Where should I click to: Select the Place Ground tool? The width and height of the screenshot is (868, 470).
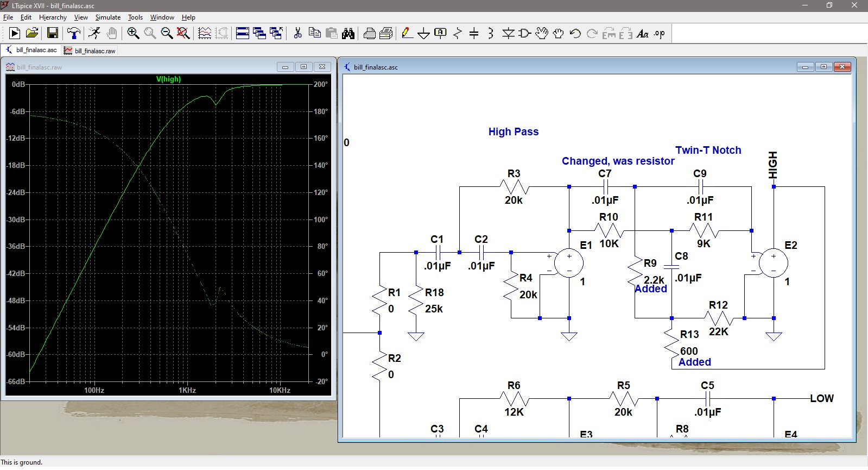pyautogui.click(x=424, y=34)
